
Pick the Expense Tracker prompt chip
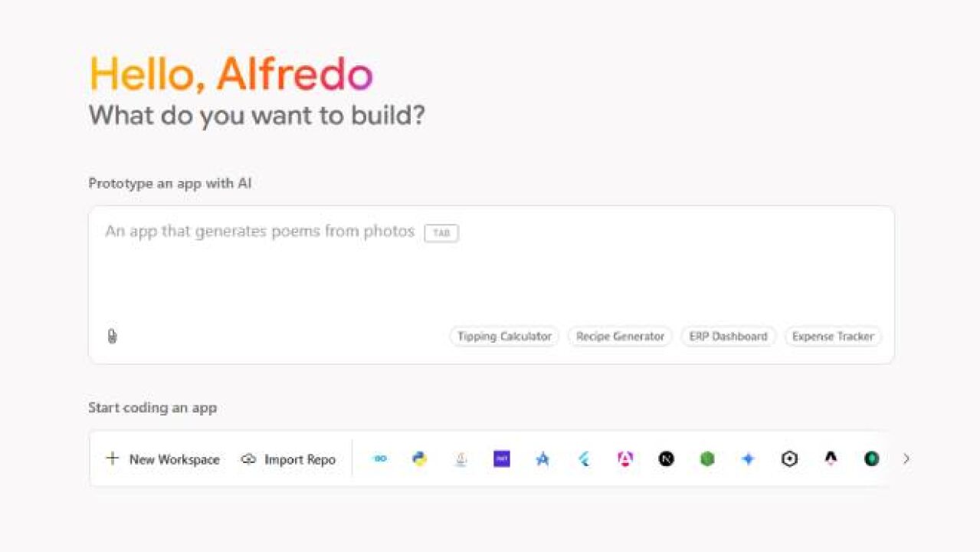point(833,336)
